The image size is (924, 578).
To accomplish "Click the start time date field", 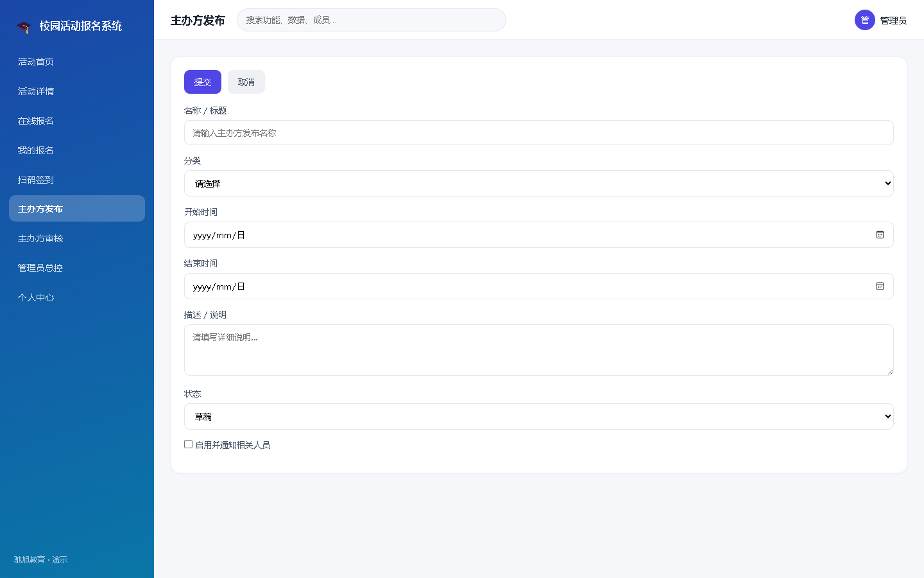I will [x=539, y=235].
